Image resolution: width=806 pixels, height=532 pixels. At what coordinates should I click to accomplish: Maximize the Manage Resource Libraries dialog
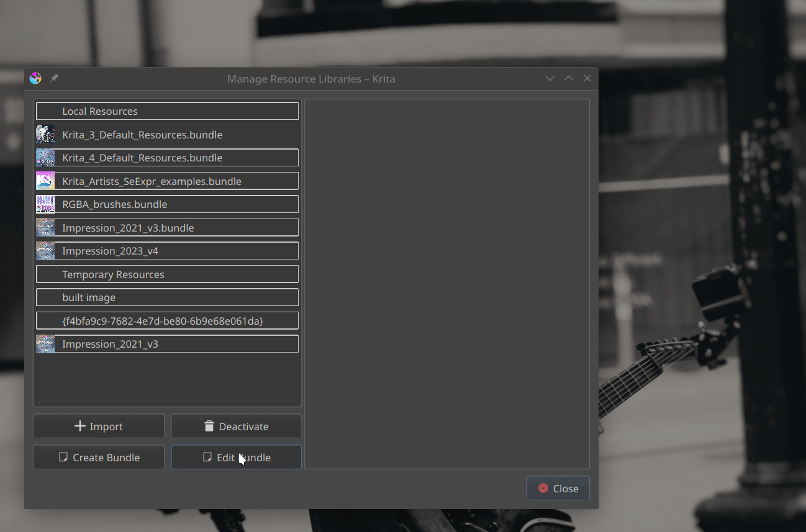tap(568, 79)
